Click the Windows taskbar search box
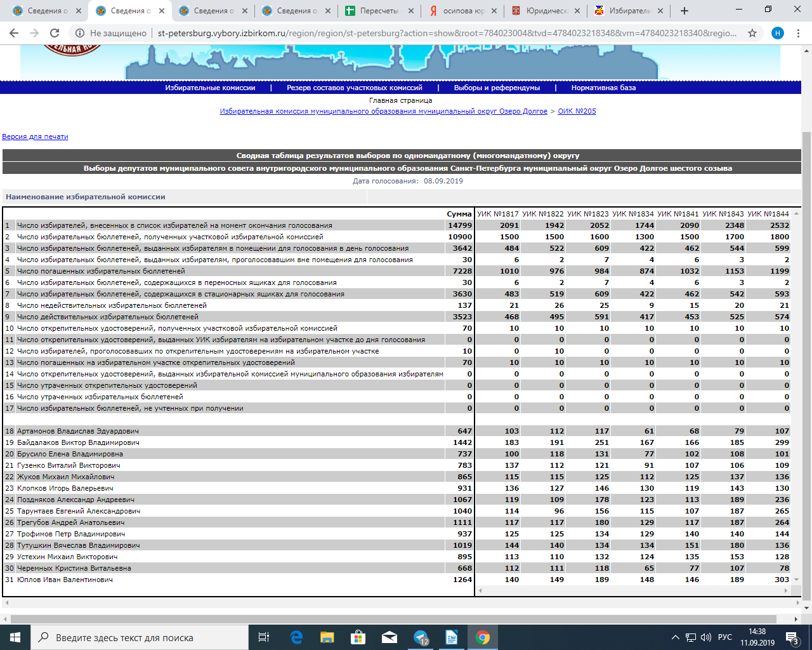The image size is (812, 650). pyautogui.click(x=140, y=637)
